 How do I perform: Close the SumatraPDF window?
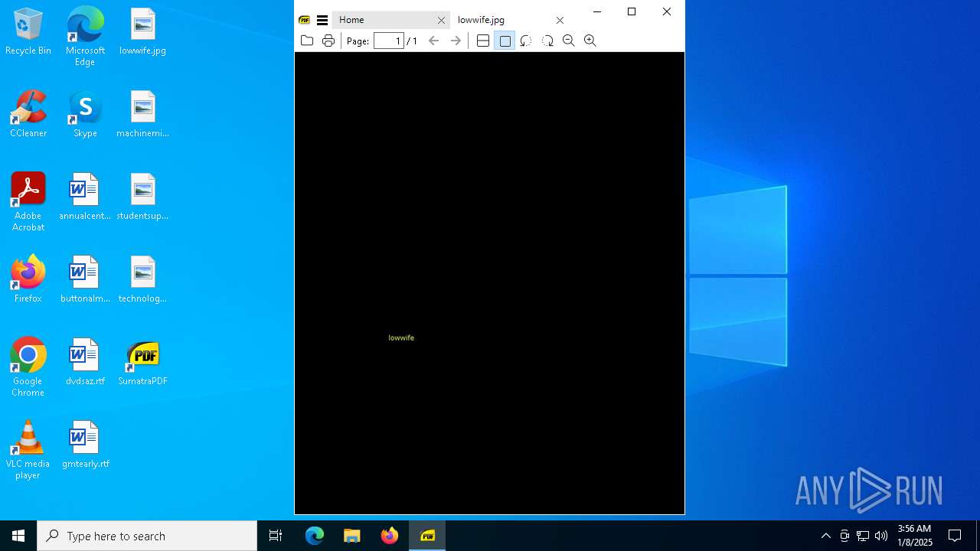click(x=667, y=11)
